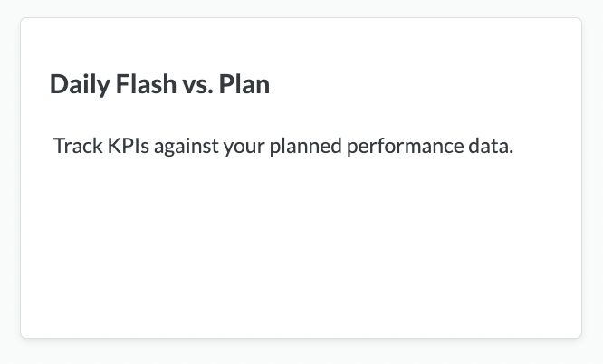
Task: Click the bottom-left blank area of the card
Action: pyautogui.click(x=63, y=308)
